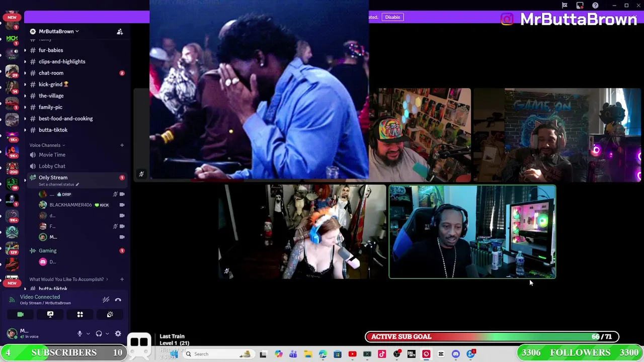Open the Help question mark icon
Screen dimensions: 644x362
click(x=595, y=6)
